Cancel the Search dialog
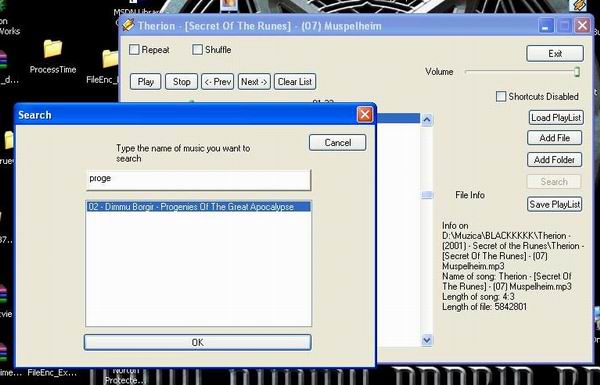The image size is (600, 385). pyautogui.click(x=338, y=142)
